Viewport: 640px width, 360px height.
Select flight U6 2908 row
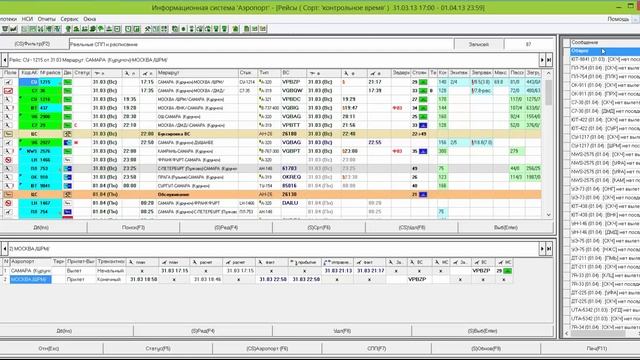[x=271, y=116]
